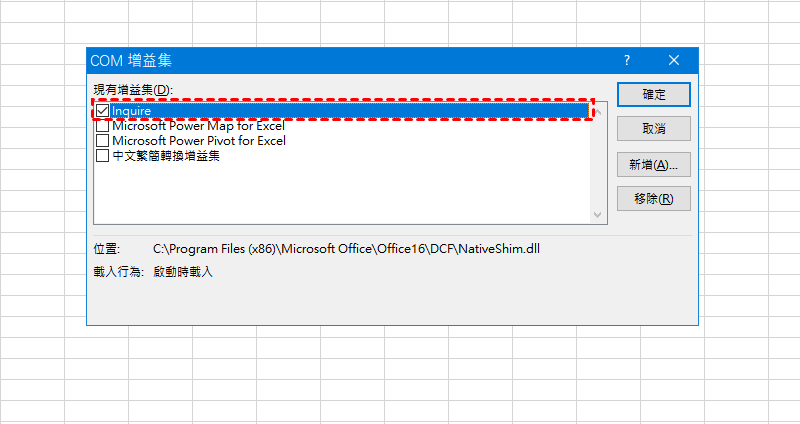Open the dialog help question mark
This screenshot has width=800, height=424.
[627, 61]
